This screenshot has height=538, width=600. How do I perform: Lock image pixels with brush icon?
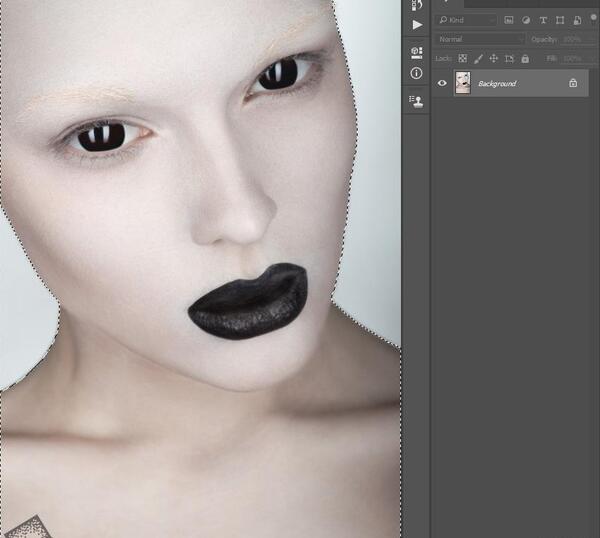[x=478, y=59]
